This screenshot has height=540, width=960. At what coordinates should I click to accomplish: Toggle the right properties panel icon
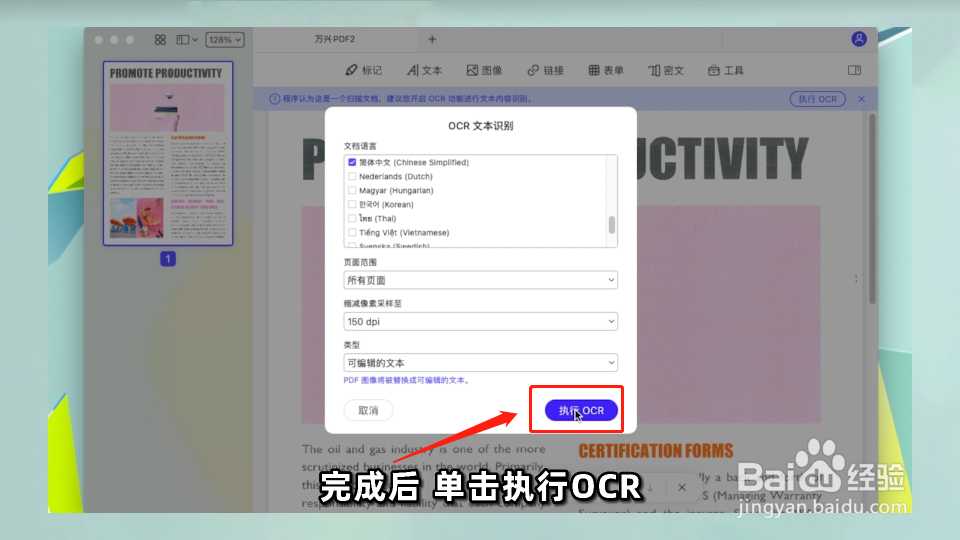pos(855,70)
